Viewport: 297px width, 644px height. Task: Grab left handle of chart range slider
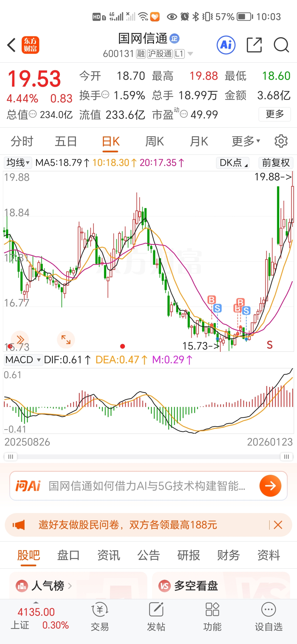point(11,457)
